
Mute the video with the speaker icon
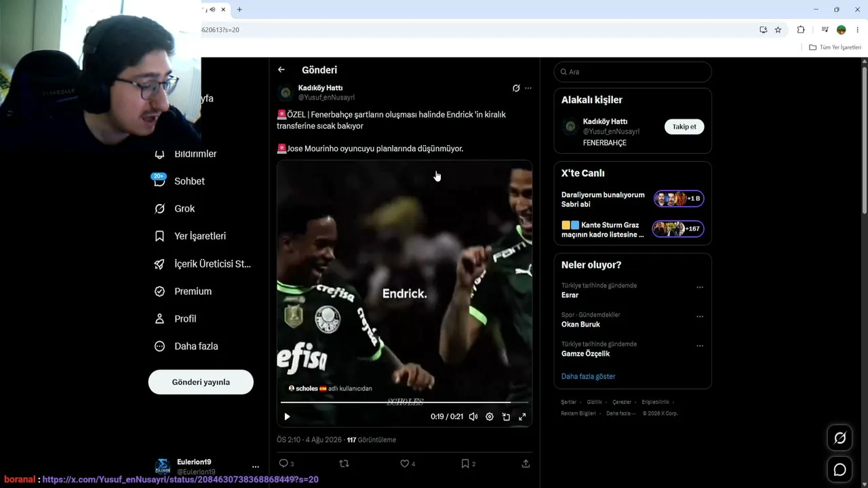(x=473, y=417)
